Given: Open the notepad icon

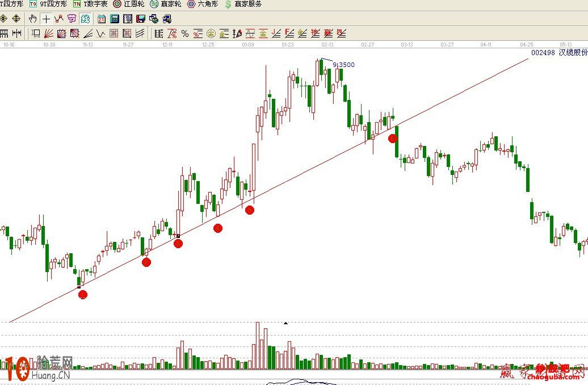Looking at the screenshot, I should tap(128, 19).
